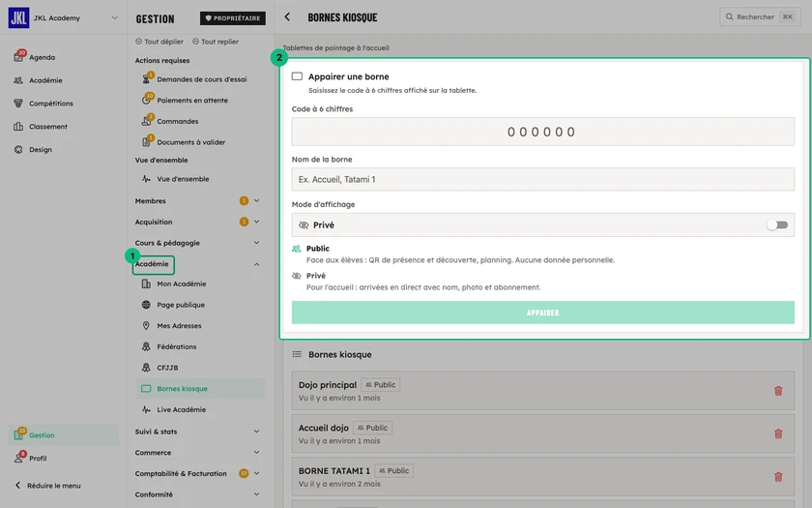Viewport: 812px width, 508px height.
Task: Click the Public tag on Accueil dojo
Action: [372, 428]
